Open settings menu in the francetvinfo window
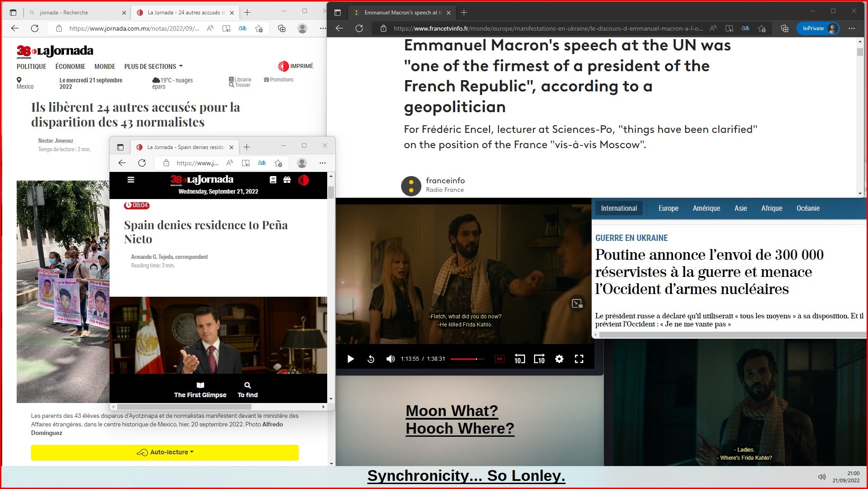Screen dimensions: 868x489 tap(852, 28)
